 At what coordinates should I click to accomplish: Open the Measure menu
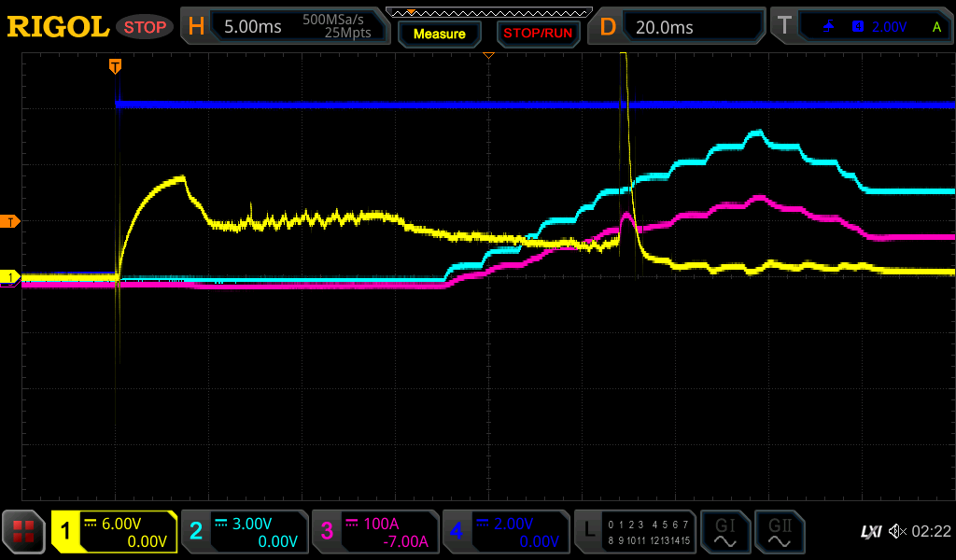[439, 34]
